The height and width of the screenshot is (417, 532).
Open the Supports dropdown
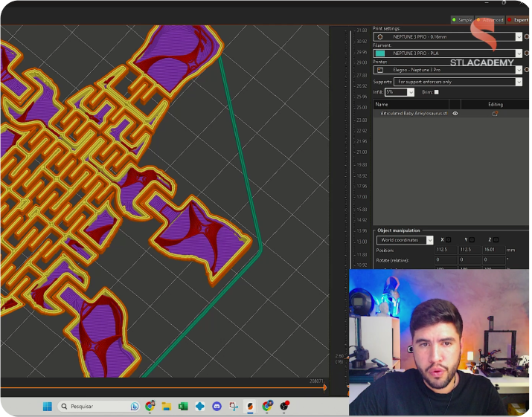519,82
